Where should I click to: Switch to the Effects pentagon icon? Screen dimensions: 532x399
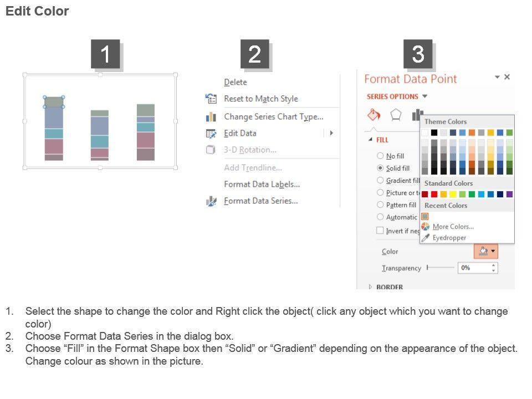coord(395,115)
